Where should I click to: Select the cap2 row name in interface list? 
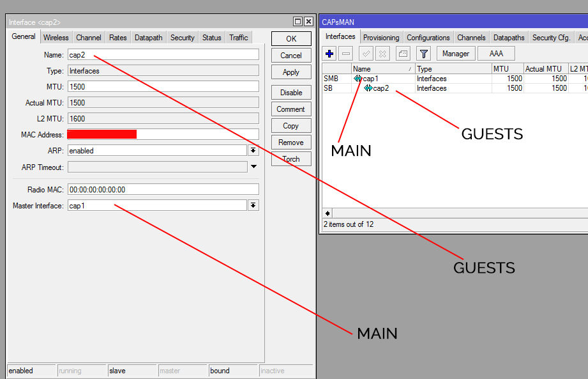pyautogui.click(x=381, y=88)
